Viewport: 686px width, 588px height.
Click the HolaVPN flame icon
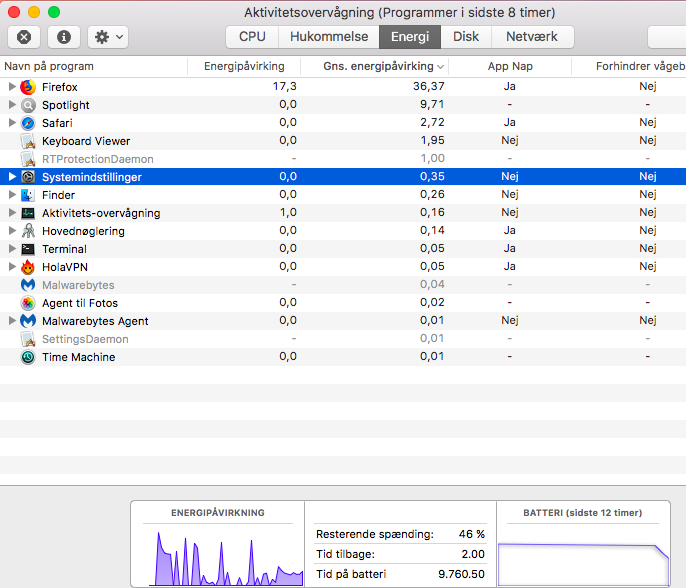tap(28, 267)
